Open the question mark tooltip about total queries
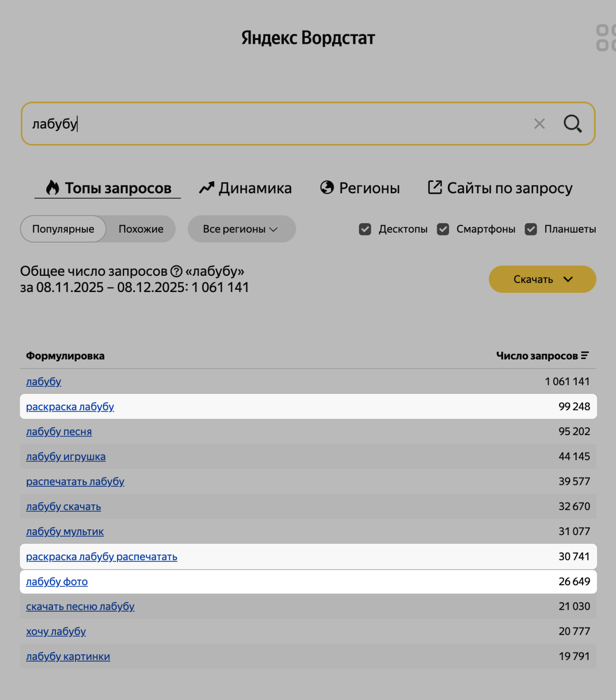The image size is (616, 700). click(x=177, y=271)
